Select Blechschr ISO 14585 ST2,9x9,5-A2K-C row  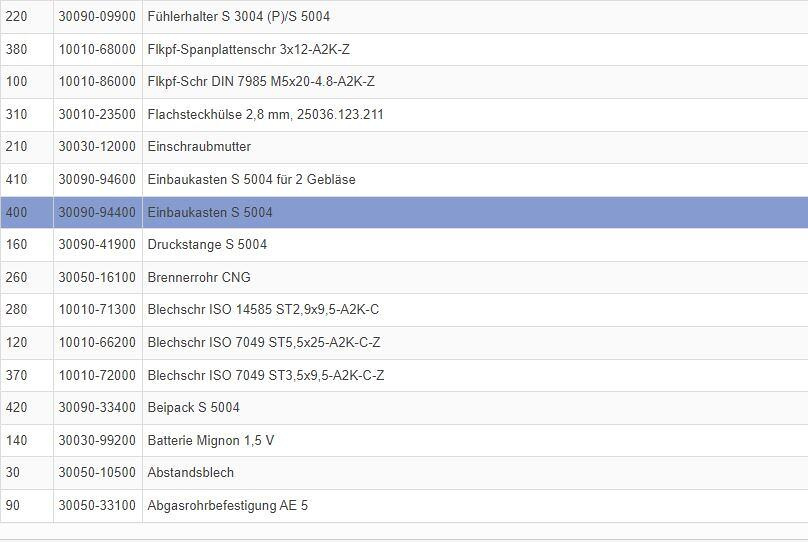click(x=263, y=310)
